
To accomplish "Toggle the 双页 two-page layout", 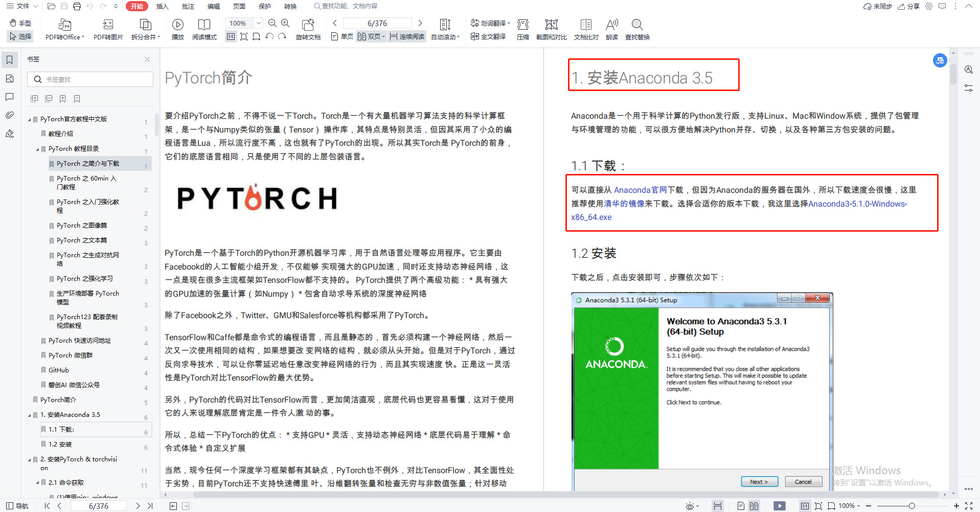I will pos(371,36).
